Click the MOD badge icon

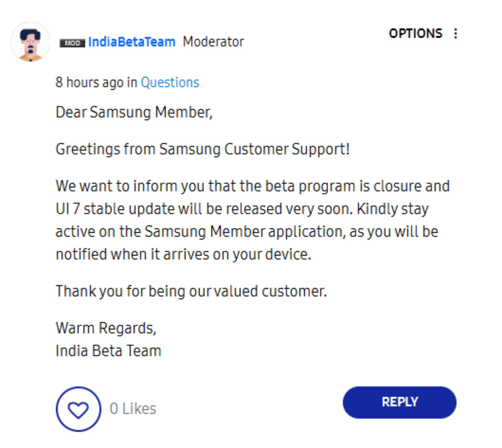coord(72,43)
